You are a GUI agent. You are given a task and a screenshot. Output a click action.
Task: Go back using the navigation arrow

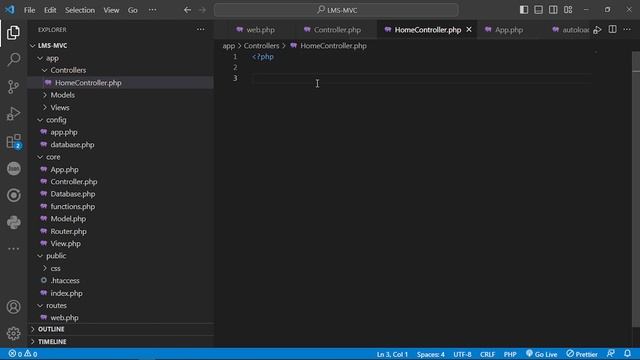click(x=187, y=10)
